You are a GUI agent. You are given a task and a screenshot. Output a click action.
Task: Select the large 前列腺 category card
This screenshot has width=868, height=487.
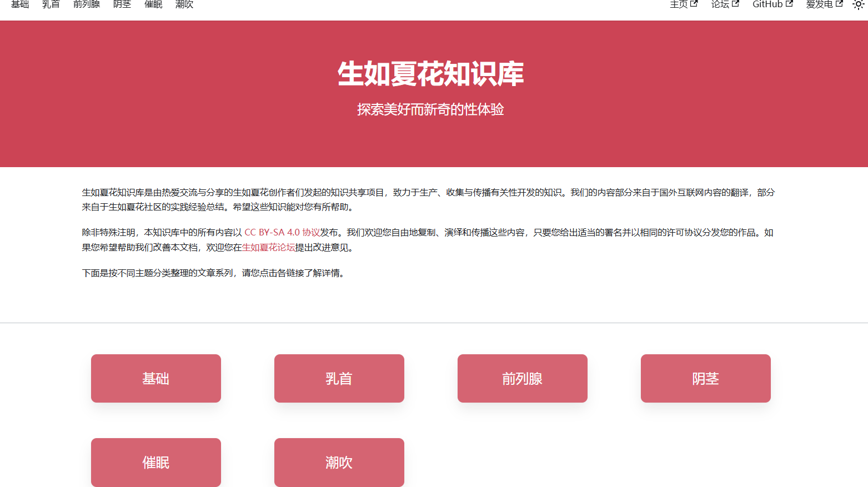523,379
